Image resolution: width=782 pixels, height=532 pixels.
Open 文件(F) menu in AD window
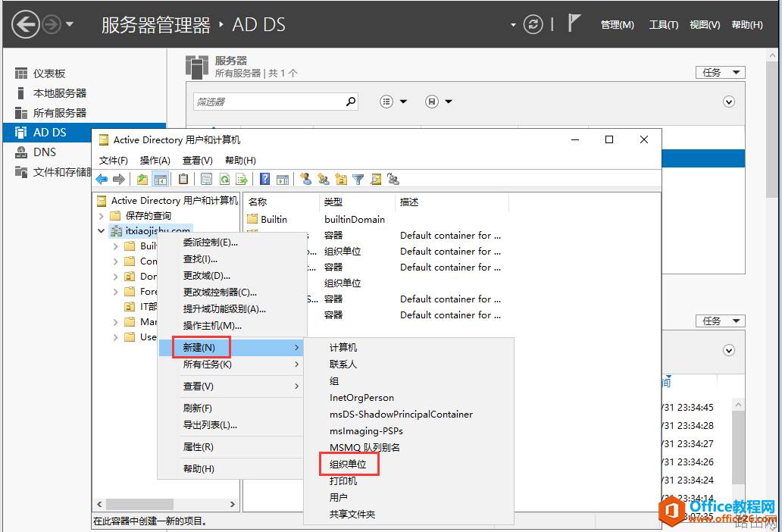(x=113, y=161)
